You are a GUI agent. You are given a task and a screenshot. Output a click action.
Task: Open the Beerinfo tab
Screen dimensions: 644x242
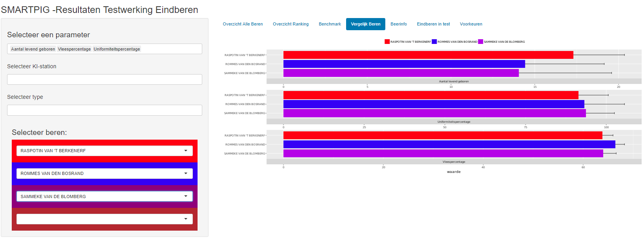coord(399,24)
